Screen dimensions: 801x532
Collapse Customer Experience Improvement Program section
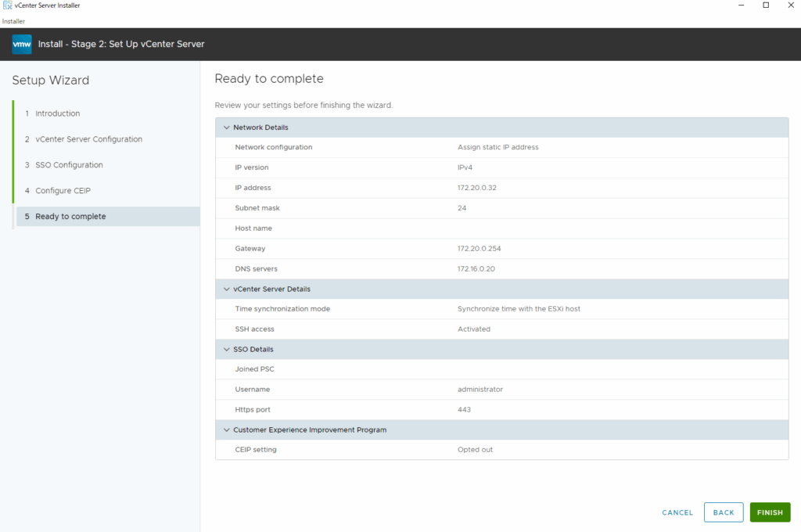pos(227,430)
